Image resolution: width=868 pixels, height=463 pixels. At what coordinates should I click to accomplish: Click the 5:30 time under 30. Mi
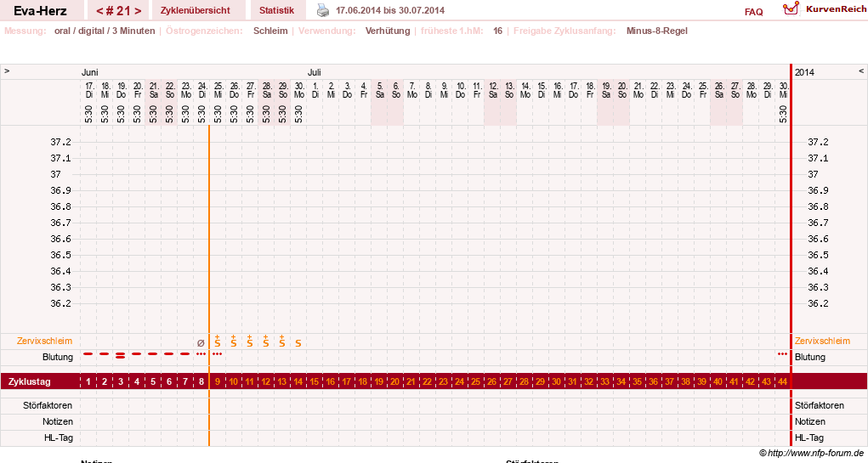[x=783, y=114]
